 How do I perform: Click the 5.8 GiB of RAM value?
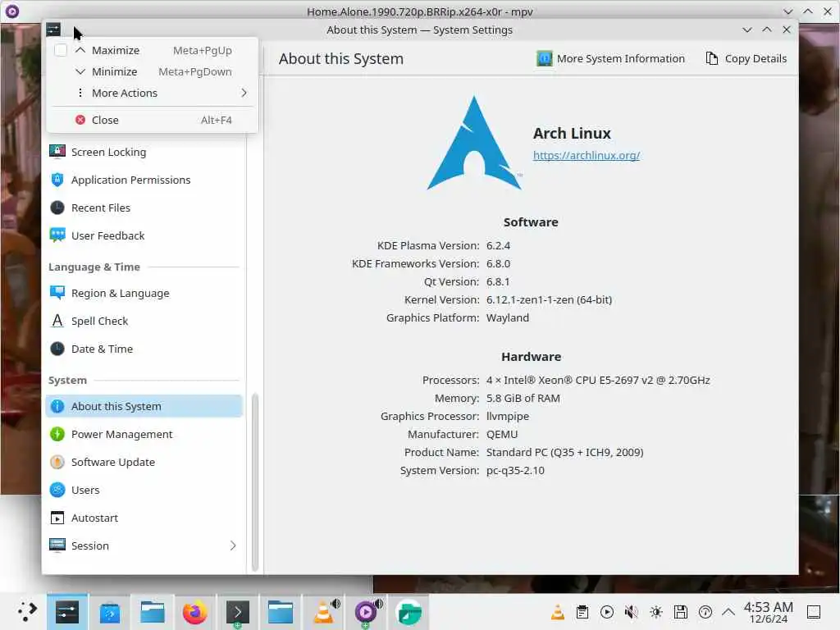point(523,398)
